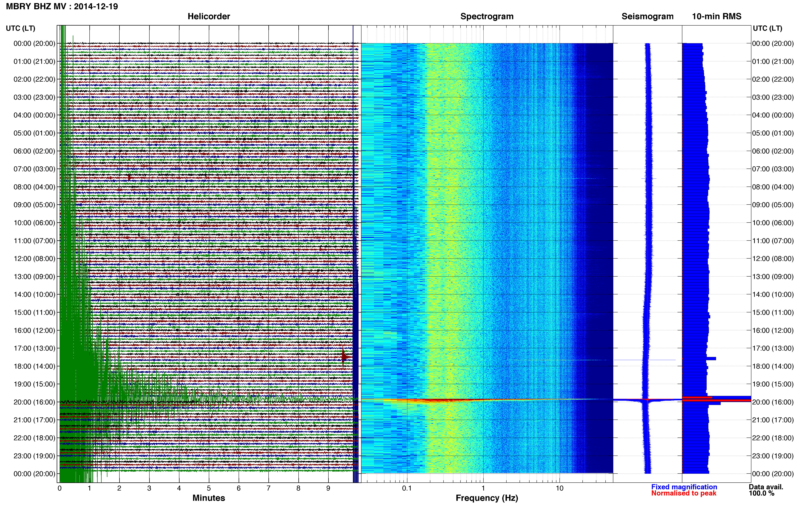Click the 'Spectrogram' panel heading

click(487, 16)
